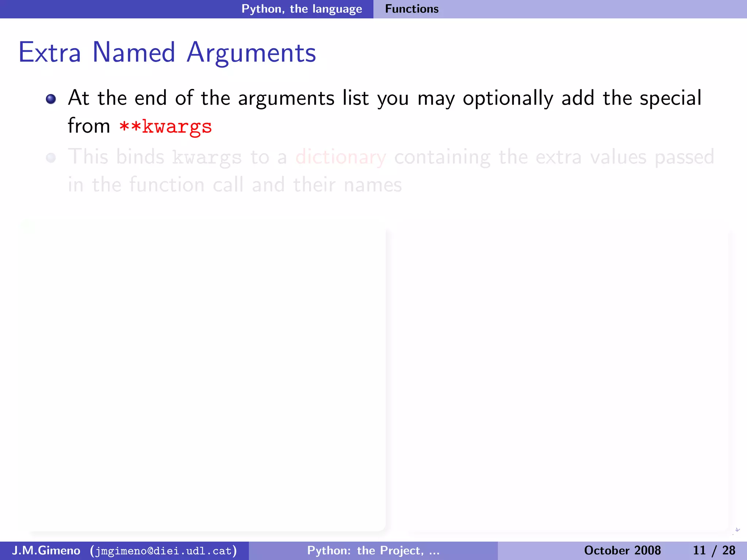Click the first bullet sentence 'At the end of the arguments'
Image resolution: width=747 pixels, height=560 pixels.
(x=201, y=98)
